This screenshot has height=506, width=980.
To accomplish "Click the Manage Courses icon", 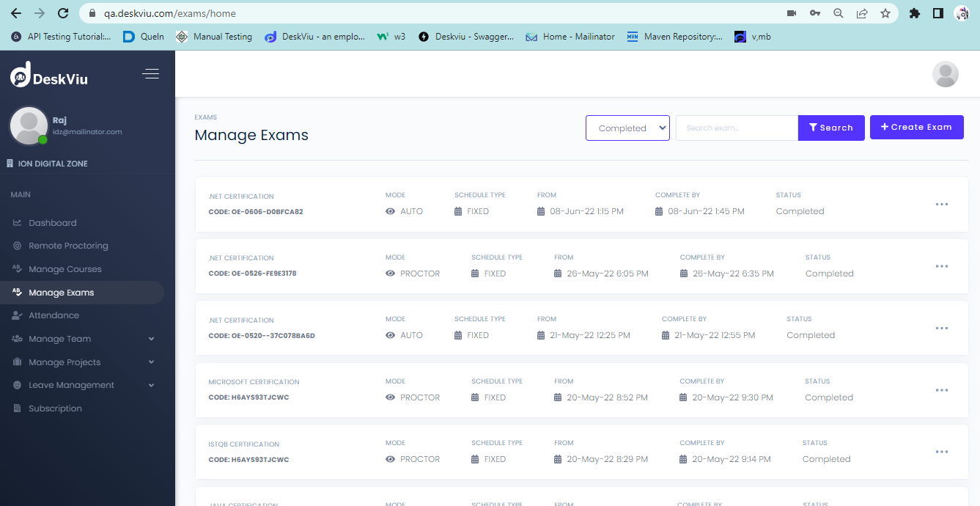I will coord(17,269).
